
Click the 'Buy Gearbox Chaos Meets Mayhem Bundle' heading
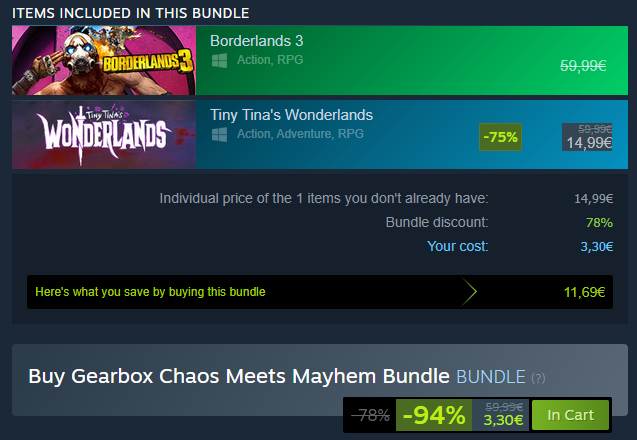pyautogui.click(x=239, y=376)
